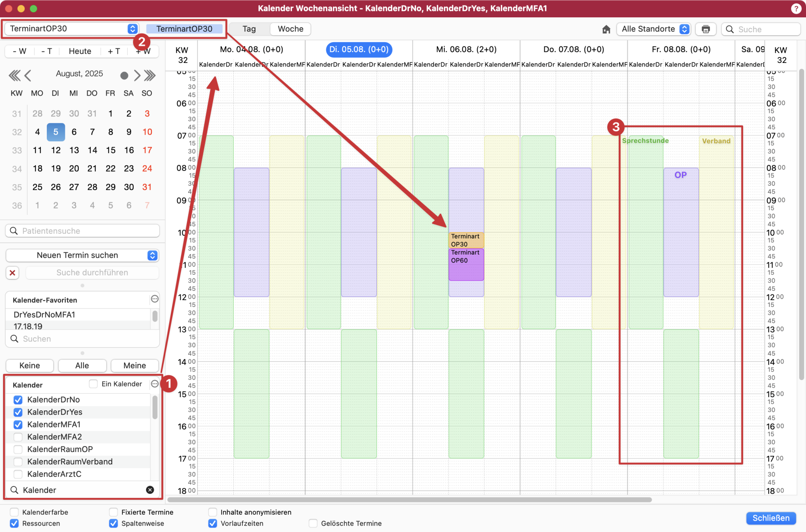Enable Gelöschte Termine option
This screenshot has width=806, height=532.
point(313,523)
